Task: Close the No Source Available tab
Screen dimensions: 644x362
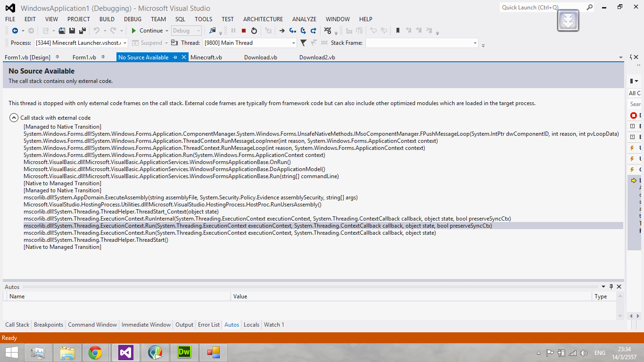Action: click(183, 58)
